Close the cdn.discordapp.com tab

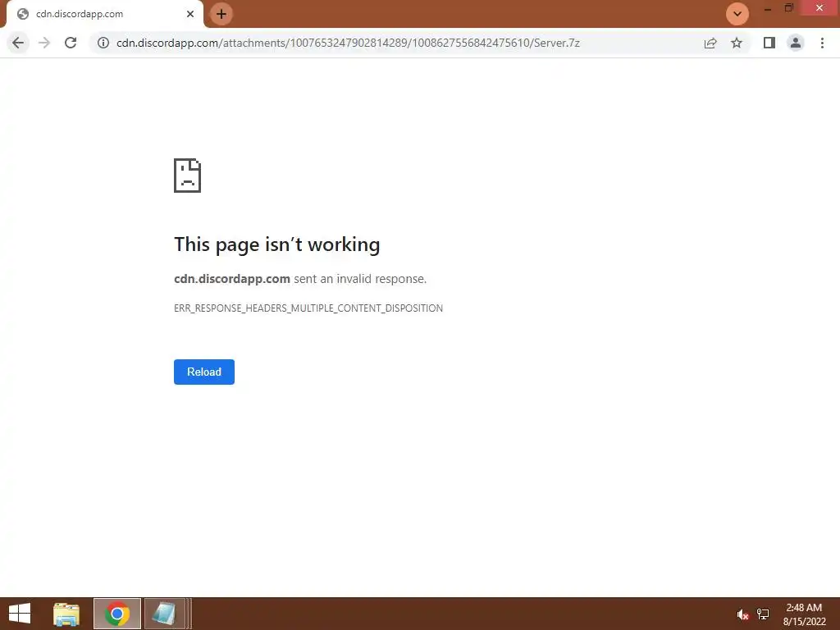pos(190,14)
